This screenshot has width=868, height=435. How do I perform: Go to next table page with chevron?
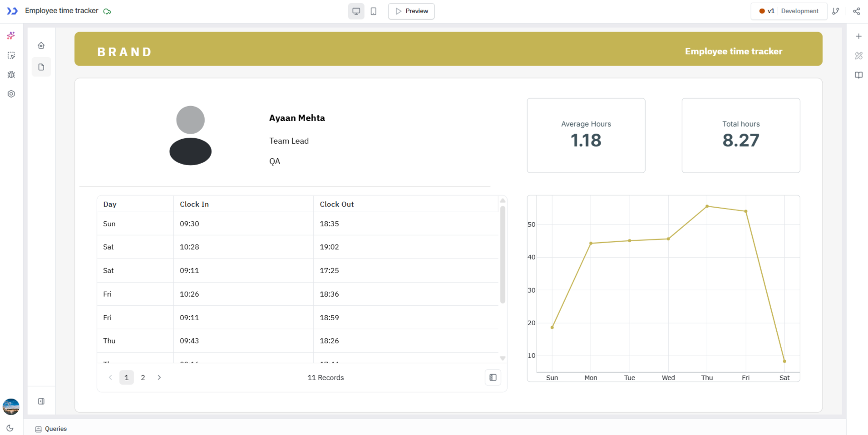[x=159, y=377]
